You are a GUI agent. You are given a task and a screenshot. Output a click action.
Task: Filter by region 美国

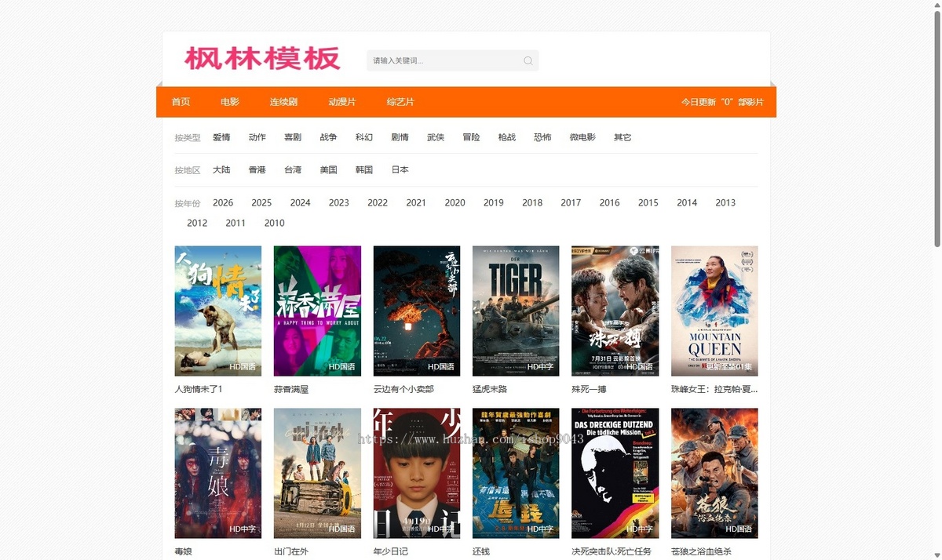pos(328,170)
